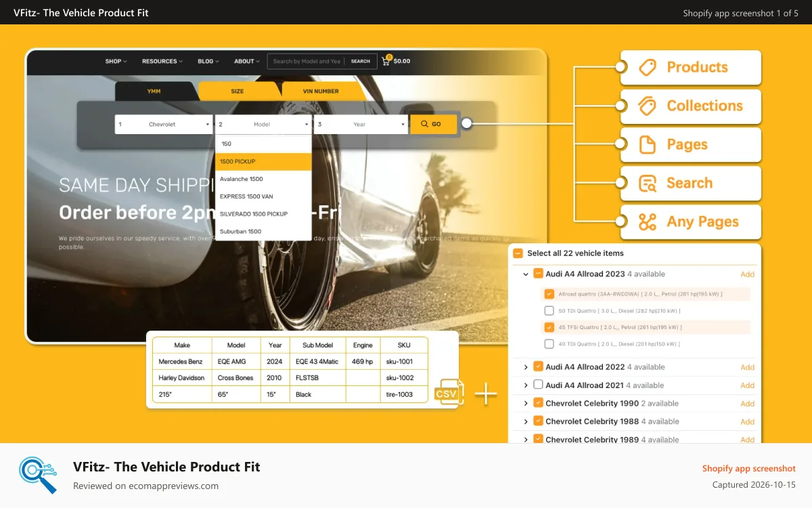Screen dimensions: 812x508
Task: Click the tire-1003 table cell
Action: 404,394
